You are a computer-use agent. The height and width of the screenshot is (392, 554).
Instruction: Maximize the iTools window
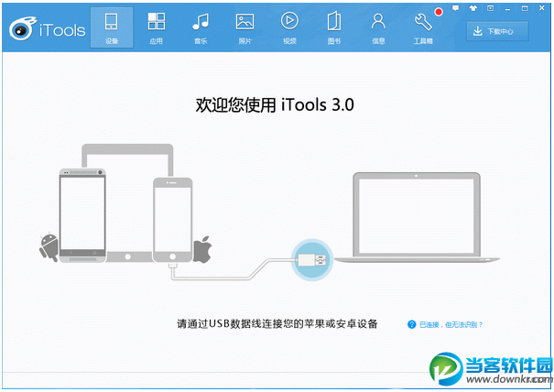click(x=525, y=8)
